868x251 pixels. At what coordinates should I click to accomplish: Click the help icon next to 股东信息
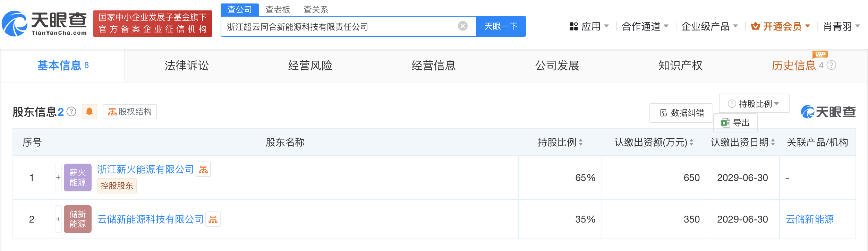point(71,112)
